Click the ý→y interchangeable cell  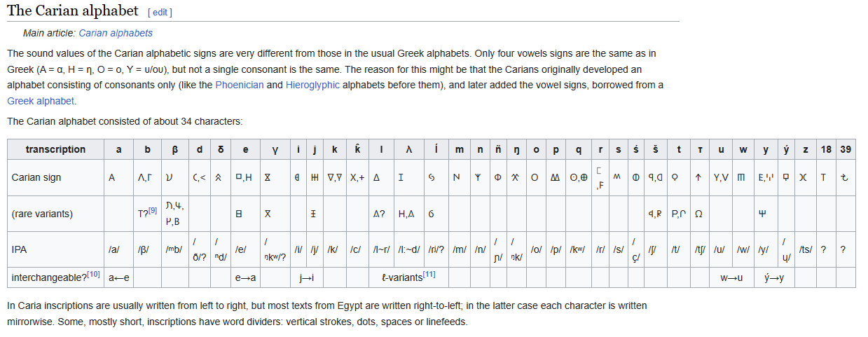point(773,277)
